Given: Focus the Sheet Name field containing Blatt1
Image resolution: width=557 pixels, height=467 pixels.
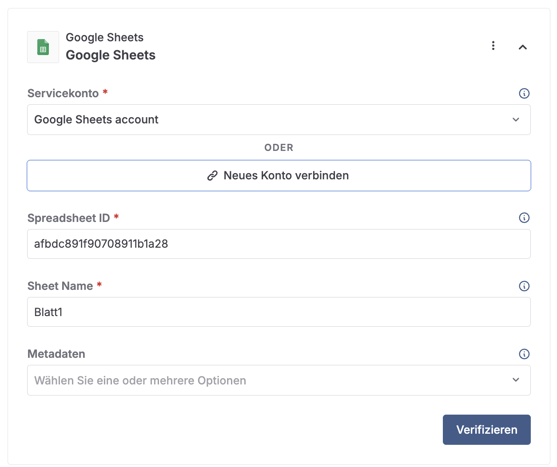Looking at the screenshot, I should (x=279, y=312).
